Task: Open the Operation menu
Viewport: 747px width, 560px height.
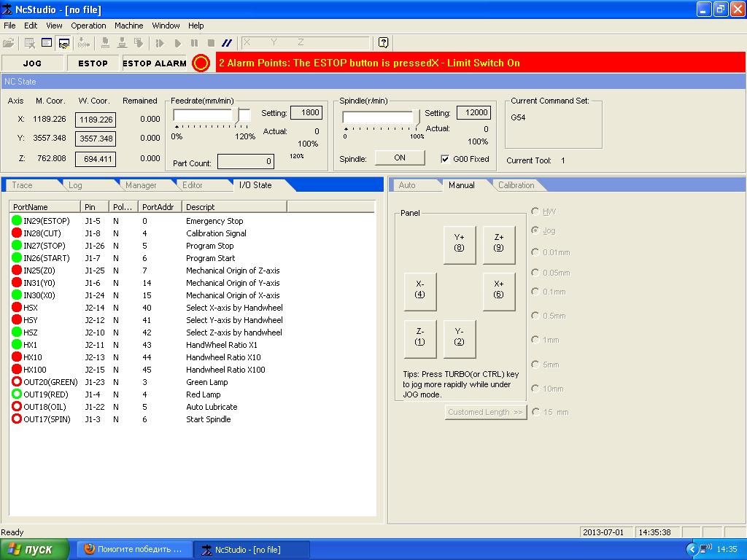Action: 88,26
